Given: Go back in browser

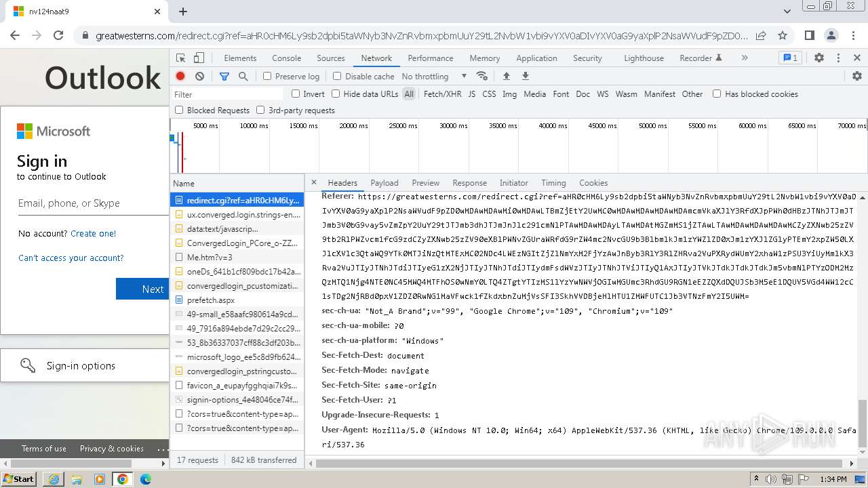Looking at the screenshot, I should pos(15,36).
